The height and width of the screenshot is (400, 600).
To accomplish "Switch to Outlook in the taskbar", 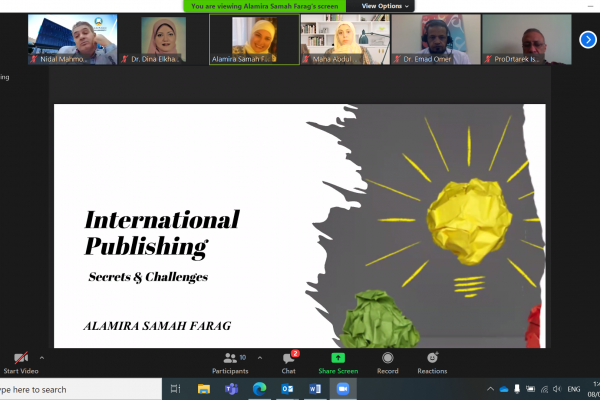I will tap(286, 389).
